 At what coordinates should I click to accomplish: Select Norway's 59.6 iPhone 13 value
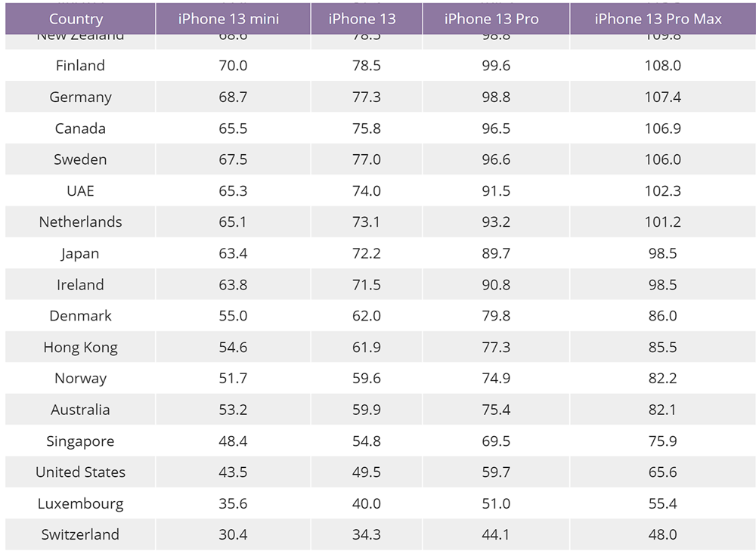[x=367, y=378]
